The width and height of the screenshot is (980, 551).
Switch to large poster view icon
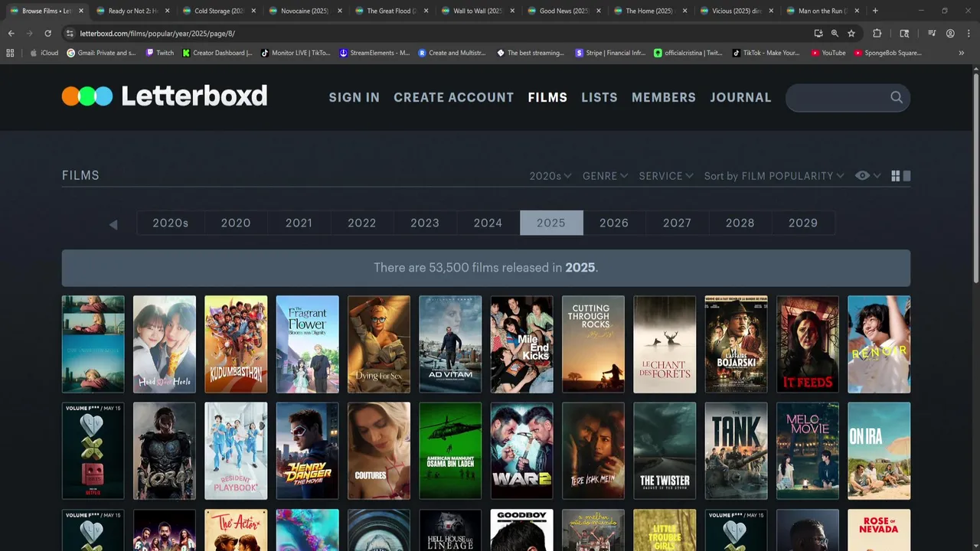click(907, 176)
